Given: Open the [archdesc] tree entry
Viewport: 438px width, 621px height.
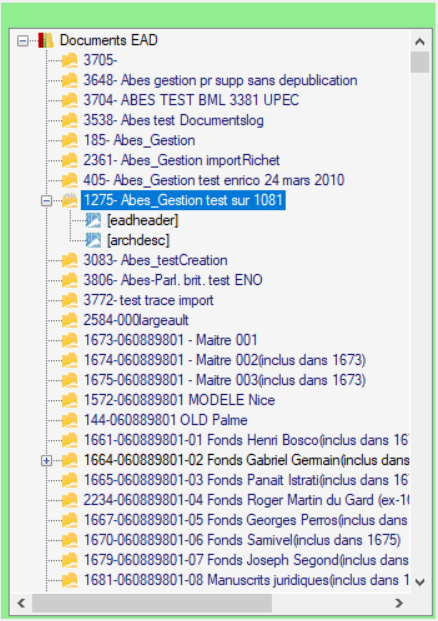Looking at the screenshot, I should (138, 240).
